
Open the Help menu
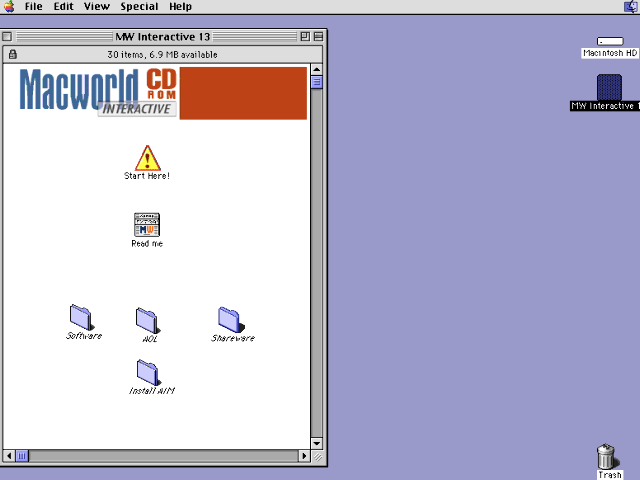point(180,7)
